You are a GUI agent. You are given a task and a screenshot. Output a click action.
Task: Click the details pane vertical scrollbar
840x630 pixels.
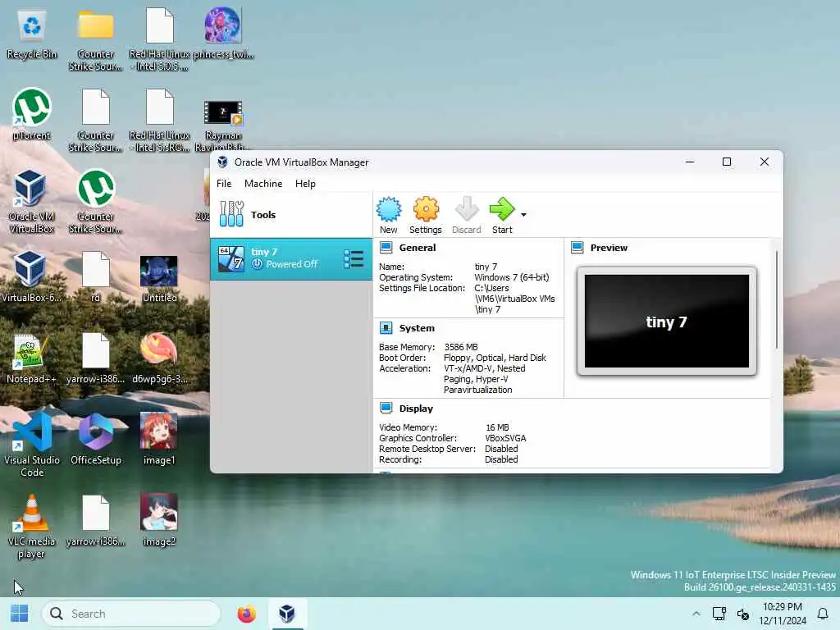[x=777, y=300]
